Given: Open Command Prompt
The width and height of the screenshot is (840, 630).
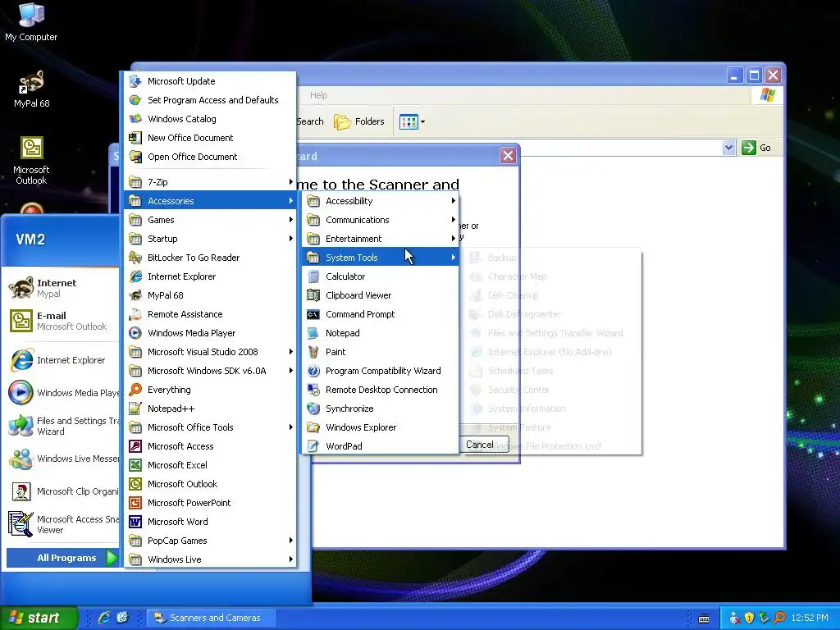Looking at the screenshot, I should pos(381,314).
